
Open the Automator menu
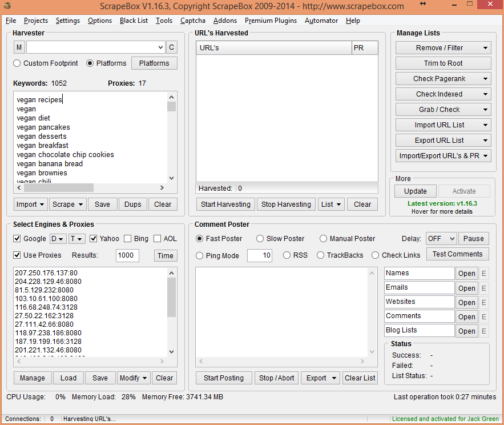[x=321, y=21]
